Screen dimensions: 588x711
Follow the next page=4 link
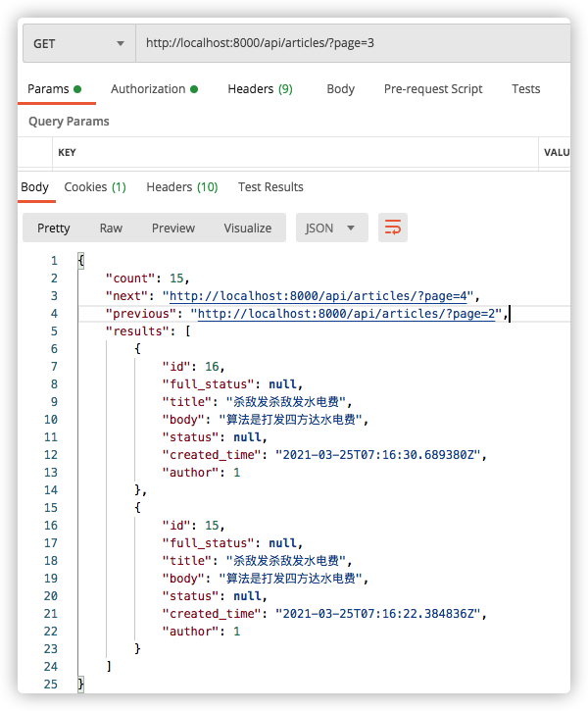(x=318, y=296)
